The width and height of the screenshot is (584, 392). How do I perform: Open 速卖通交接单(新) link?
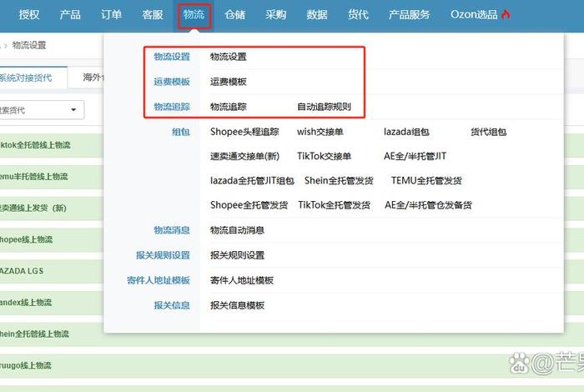coord(244,156)
